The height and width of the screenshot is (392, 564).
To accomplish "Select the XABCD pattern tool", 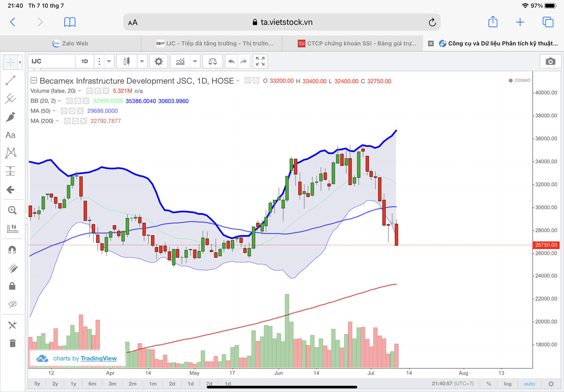I will (11, 153).
